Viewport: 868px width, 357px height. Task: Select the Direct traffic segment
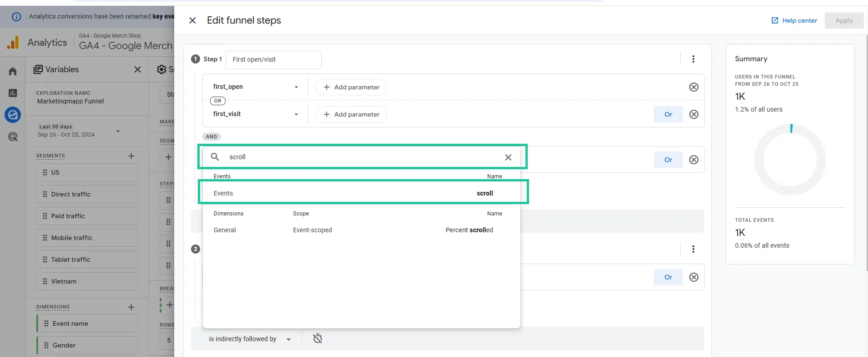coord(87,194)
